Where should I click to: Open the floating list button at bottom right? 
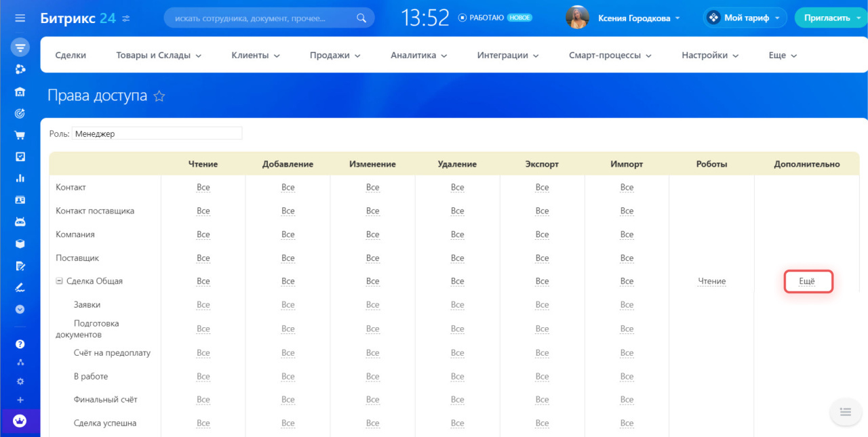(845, 411)
